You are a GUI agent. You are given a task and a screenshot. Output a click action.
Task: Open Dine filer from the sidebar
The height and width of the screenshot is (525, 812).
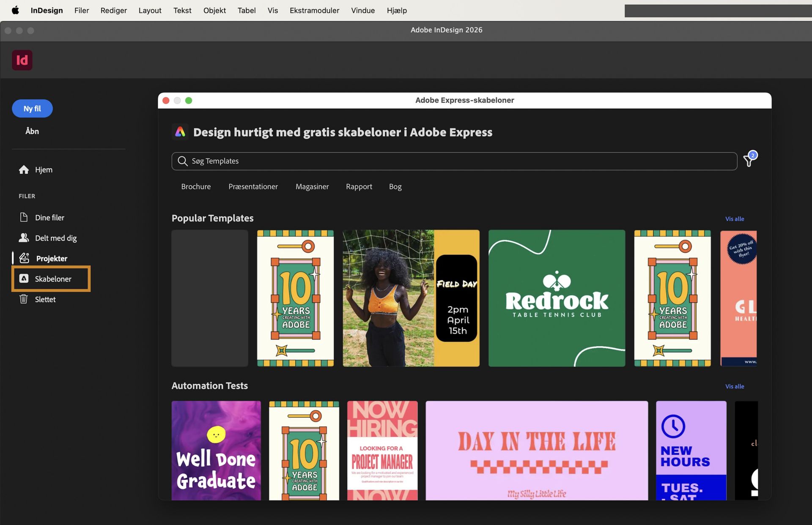pos(50,217)
